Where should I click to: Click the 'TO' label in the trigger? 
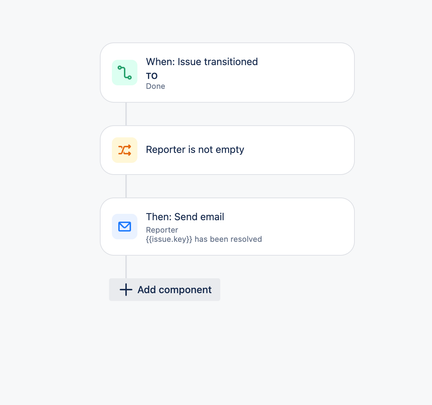pos(152,76)
